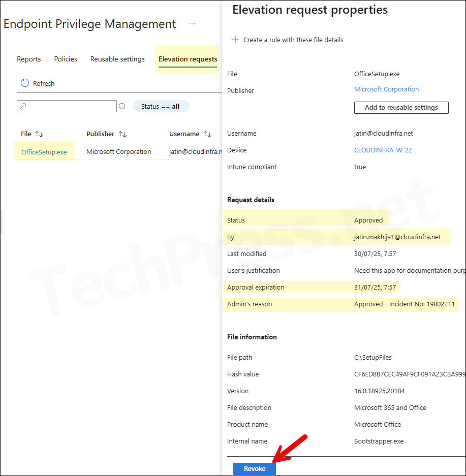Click Elevation request properties heading

[x=310, y=10]
